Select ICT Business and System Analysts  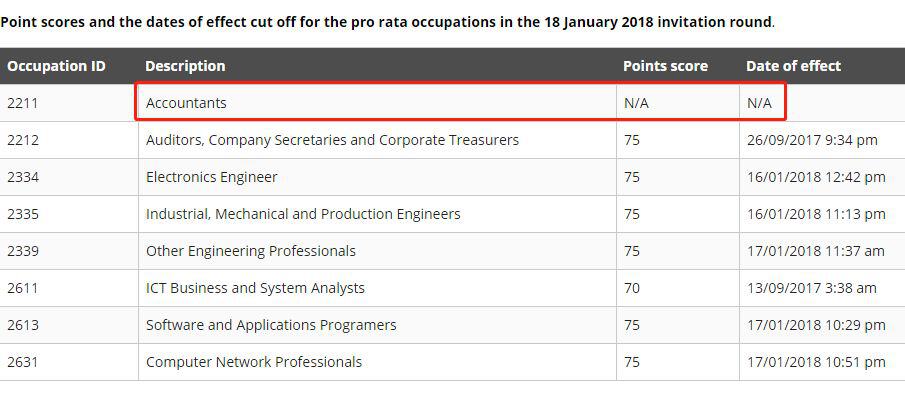(x=255, y=288)
